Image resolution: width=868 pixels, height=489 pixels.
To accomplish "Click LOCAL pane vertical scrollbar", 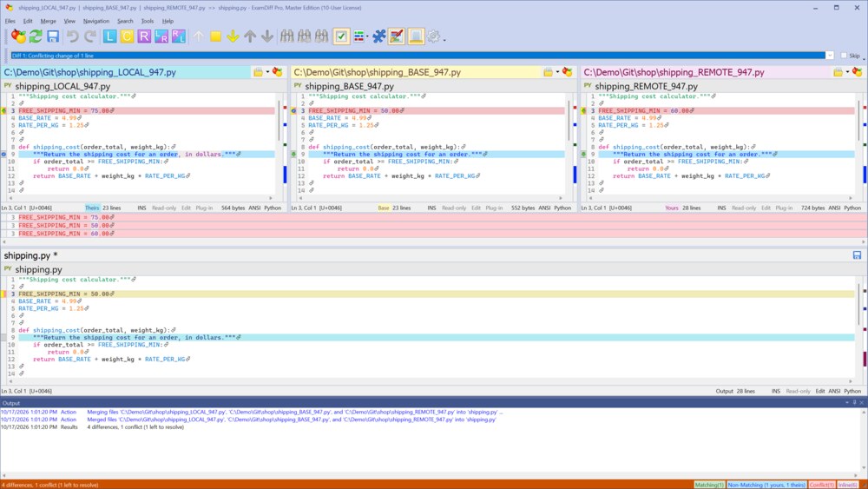I will tap(279, 143).
